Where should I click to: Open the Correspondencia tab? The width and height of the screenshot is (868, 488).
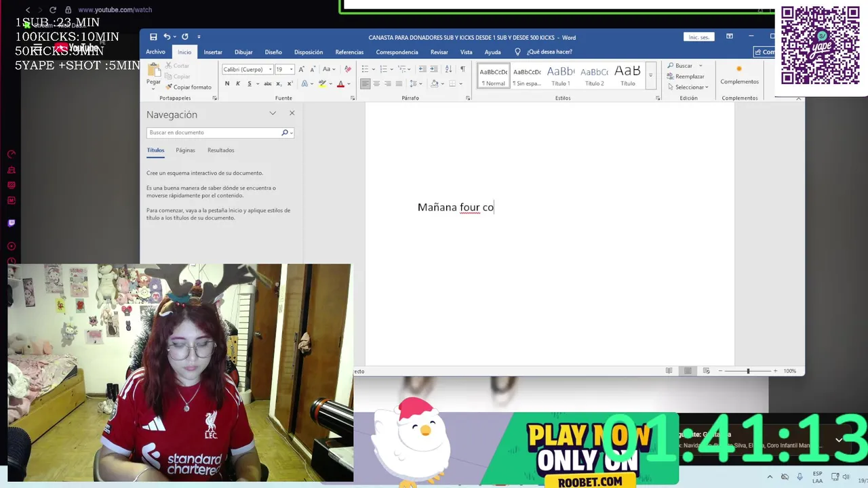pyautogui.click(x=397, y=52)
